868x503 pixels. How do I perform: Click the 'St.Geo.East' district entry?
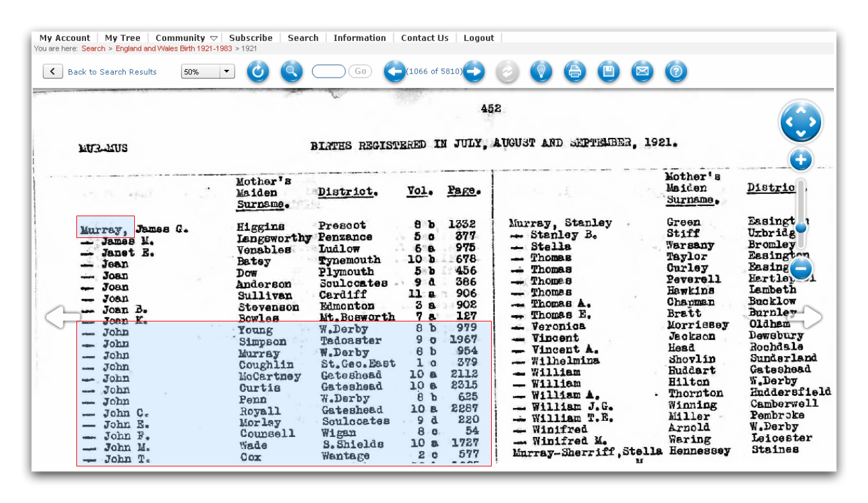358,364
